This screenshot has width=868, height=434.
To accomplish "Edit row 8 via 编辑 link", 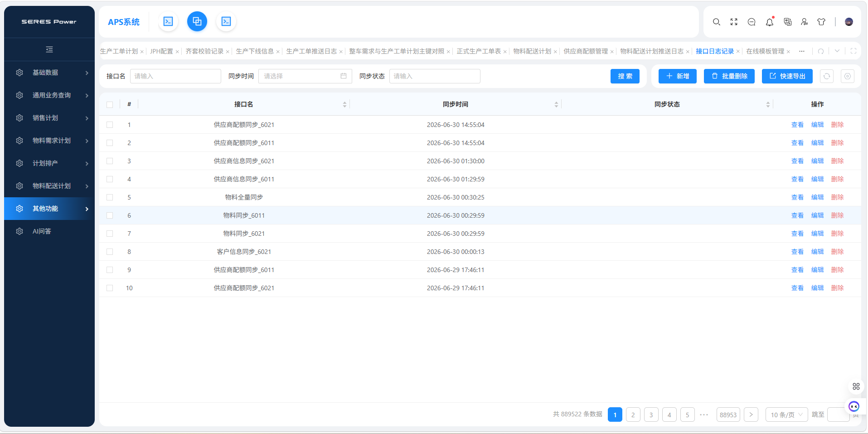I will [x=817, y=252].
